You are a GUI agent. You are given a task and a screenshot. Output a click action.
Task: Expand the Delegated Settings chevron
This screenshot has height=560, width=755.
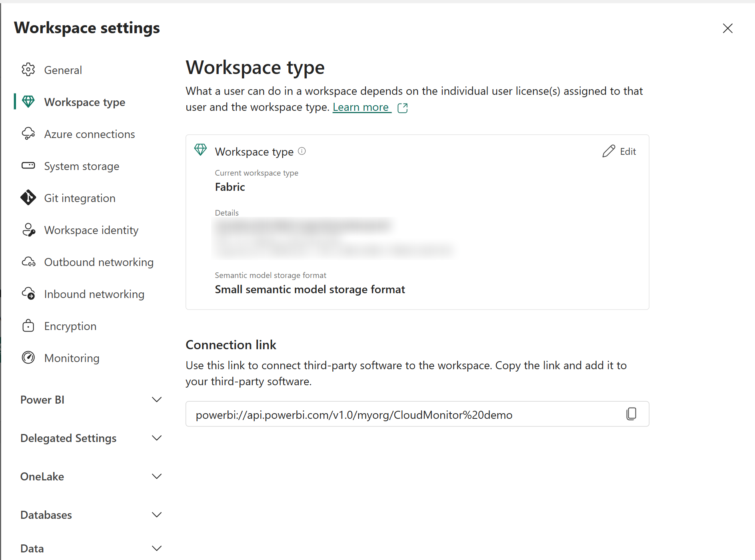click(157, 438)
